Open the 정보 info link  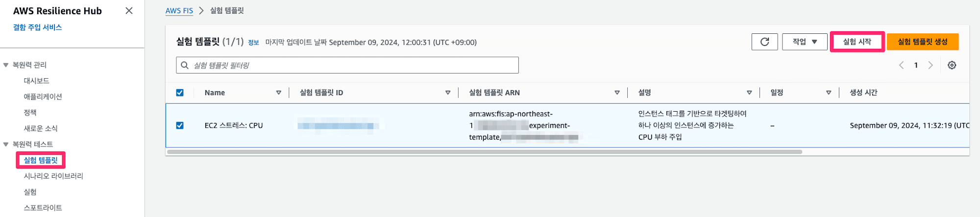click(x=253, y=43)
